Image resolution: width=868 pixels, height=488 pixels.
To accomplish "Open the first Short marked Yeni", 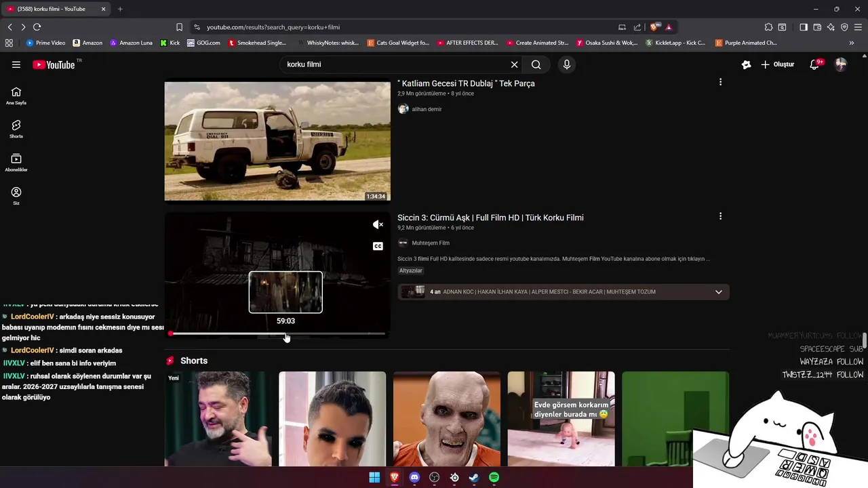I will (x=218, y=419).
